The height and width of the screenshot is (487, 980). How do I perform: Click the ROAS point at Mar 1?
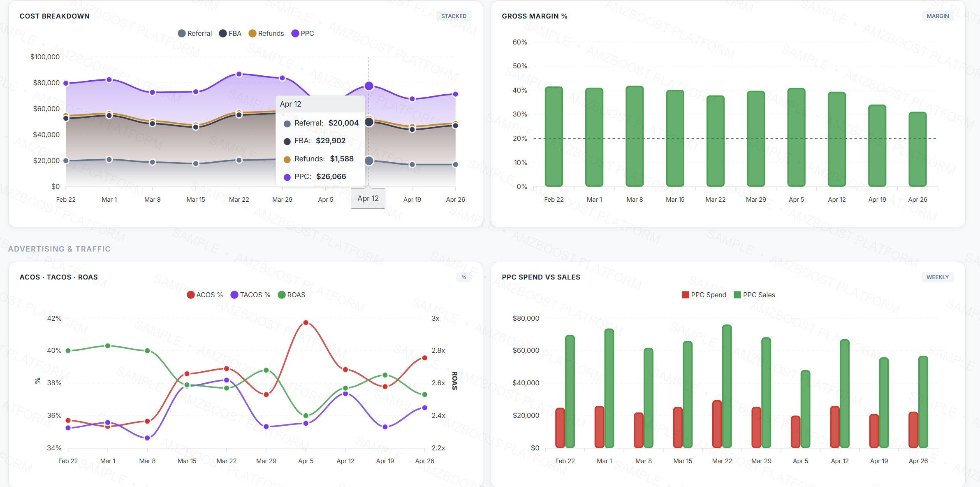click(108, 346)
